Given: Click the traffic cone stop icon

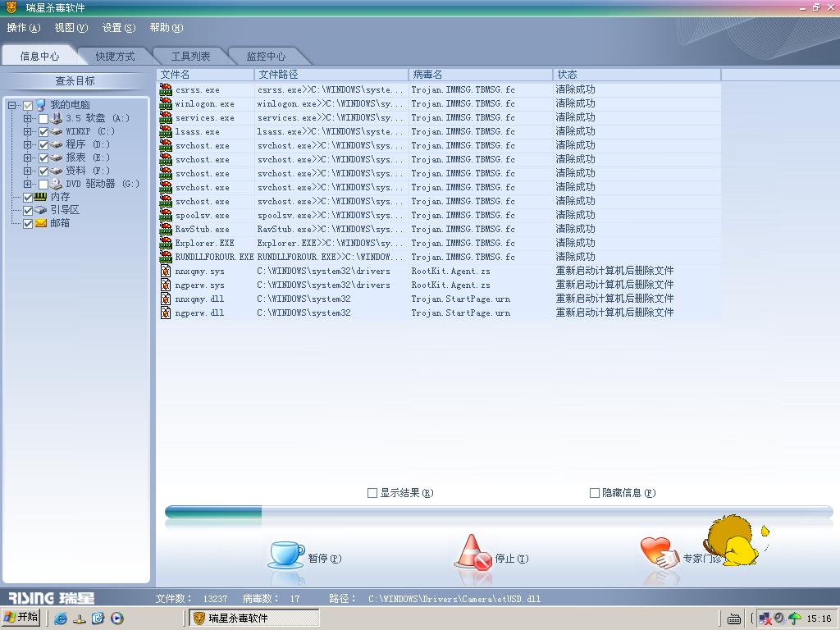Looking at the screenshot, I should click(473, 552).
